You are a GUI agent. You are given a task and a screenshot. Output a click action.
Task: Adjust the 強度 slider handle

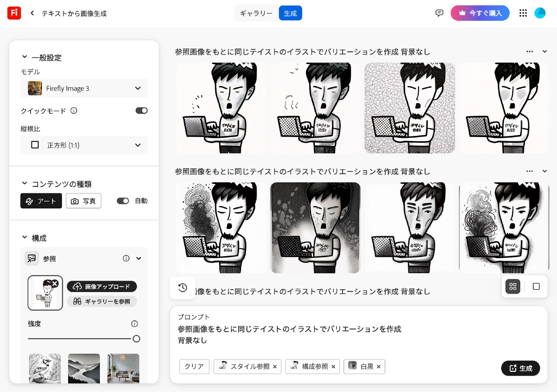[x=137, y=339]
